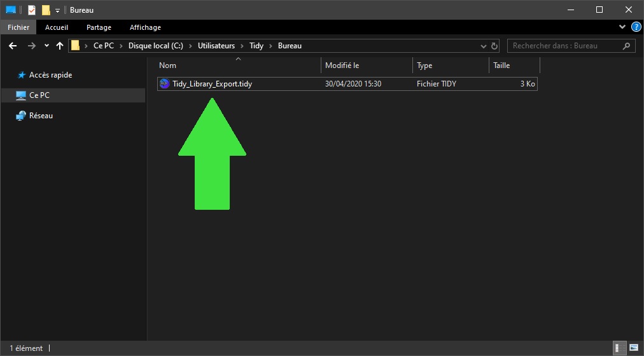This screenshot has height=356, width=644.
Task: Go up one folder level
Action: (60, 46)
